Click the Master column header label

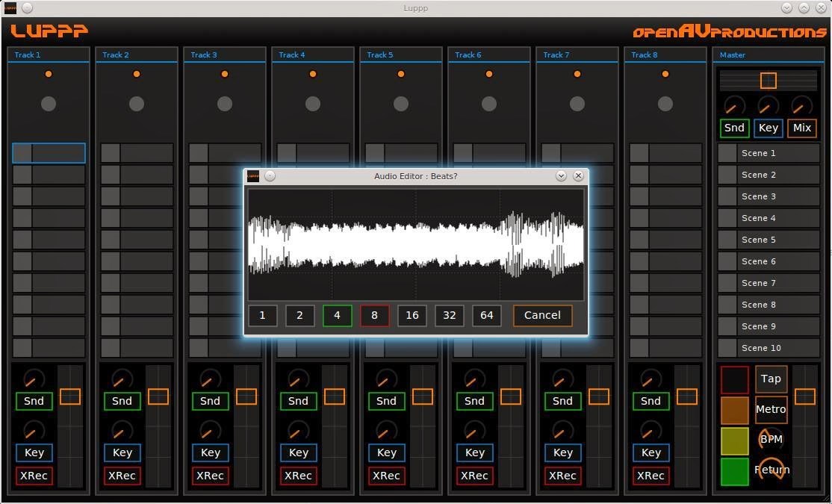pos(732,55)
